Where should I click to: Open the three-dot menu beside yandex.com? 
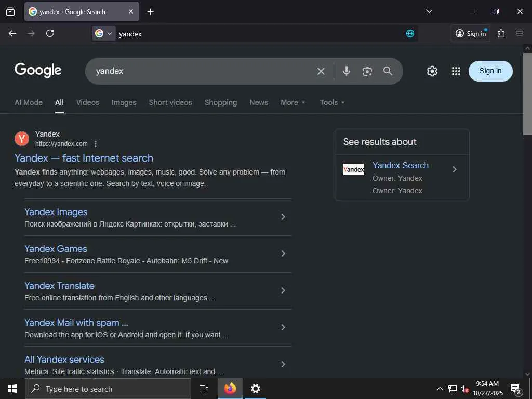(x=96, y=144)
